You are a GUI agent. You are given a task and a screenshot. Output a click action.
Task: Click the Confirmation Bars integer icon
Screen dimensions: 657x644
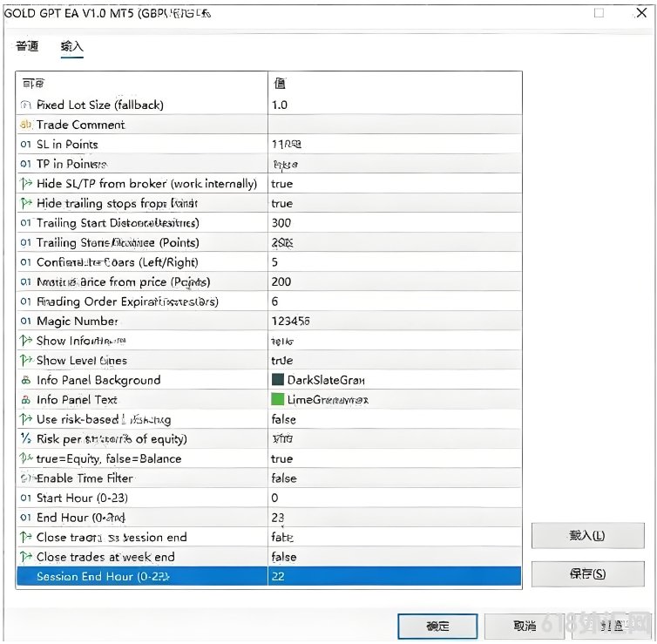[x=25, y=262]
